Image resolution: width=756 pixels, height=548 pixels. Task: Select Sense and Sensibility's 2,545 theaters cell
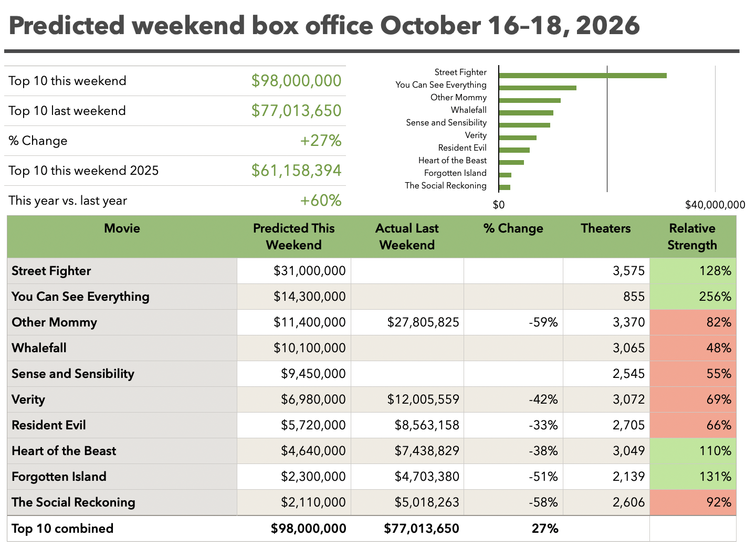coord(606,374)
